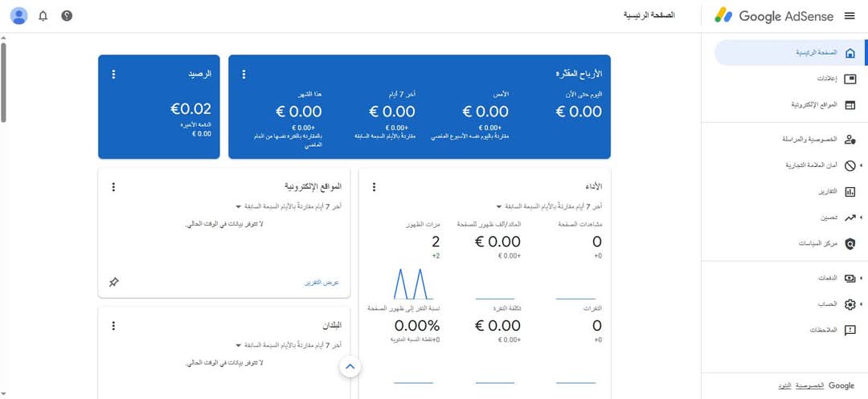Open the notifications bell
The image size is (868, 399).
43,16
